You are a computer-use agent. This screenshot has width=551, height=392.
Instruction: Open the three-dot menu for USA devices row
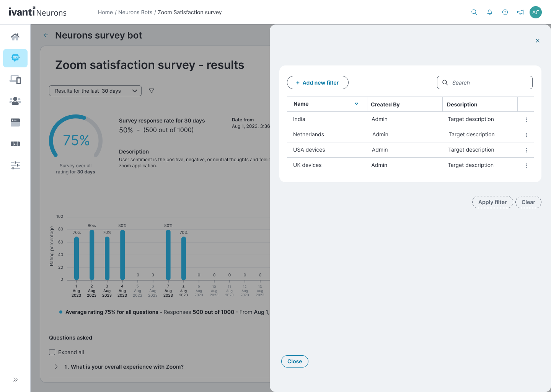527,150
